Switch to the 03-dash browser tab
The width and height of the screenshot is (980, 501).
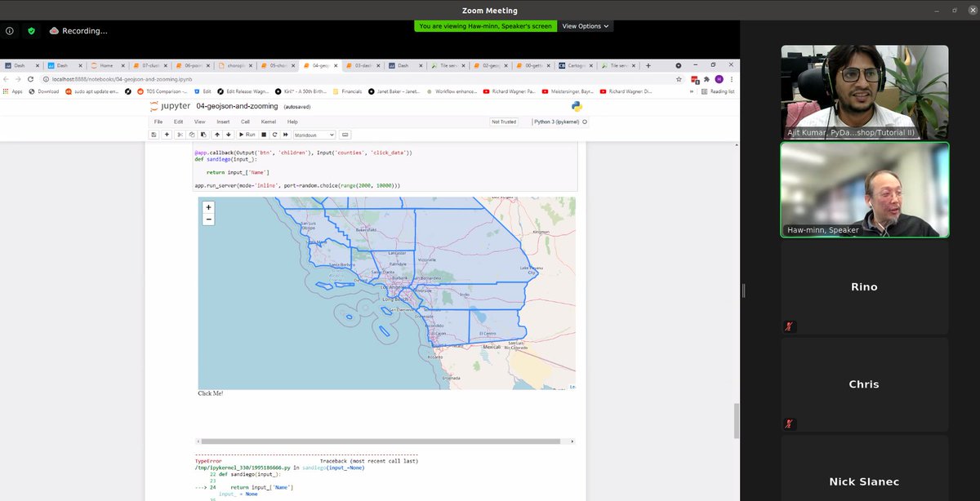click(363, 65)
